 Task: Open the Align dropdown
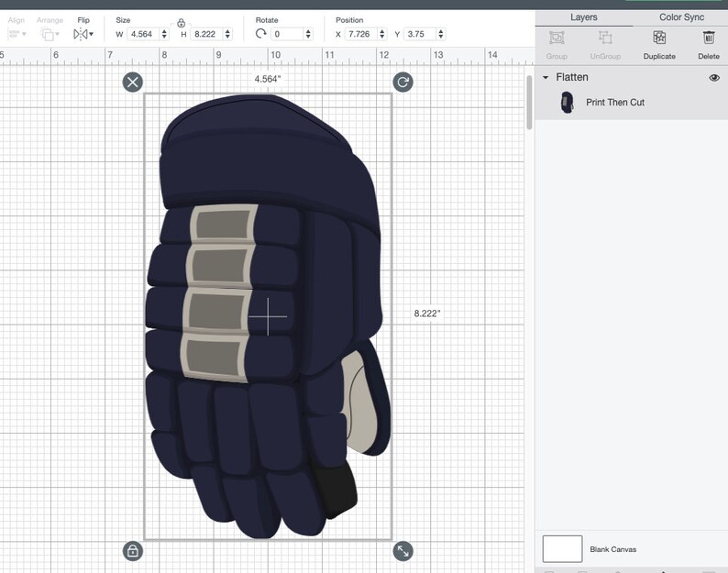tap(17, 34)
